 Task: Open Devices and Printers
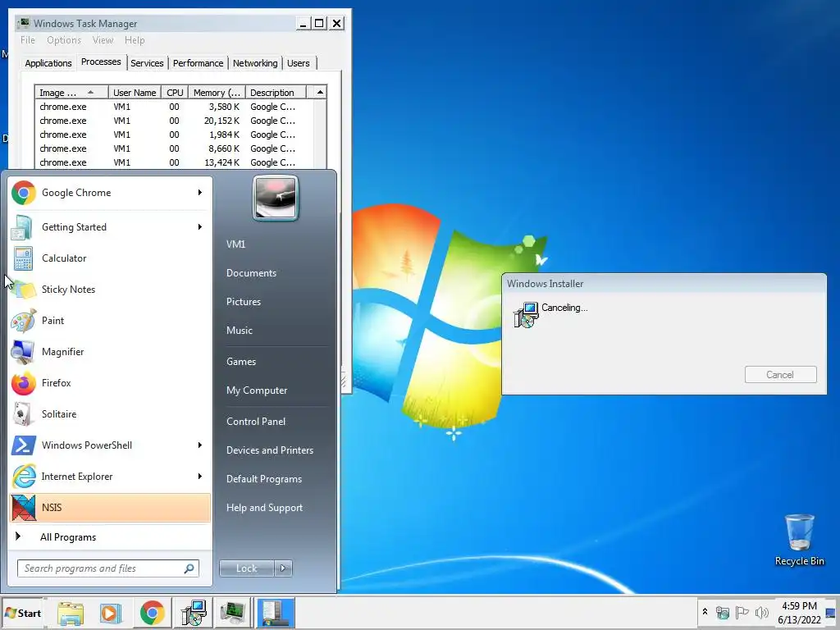269,450
